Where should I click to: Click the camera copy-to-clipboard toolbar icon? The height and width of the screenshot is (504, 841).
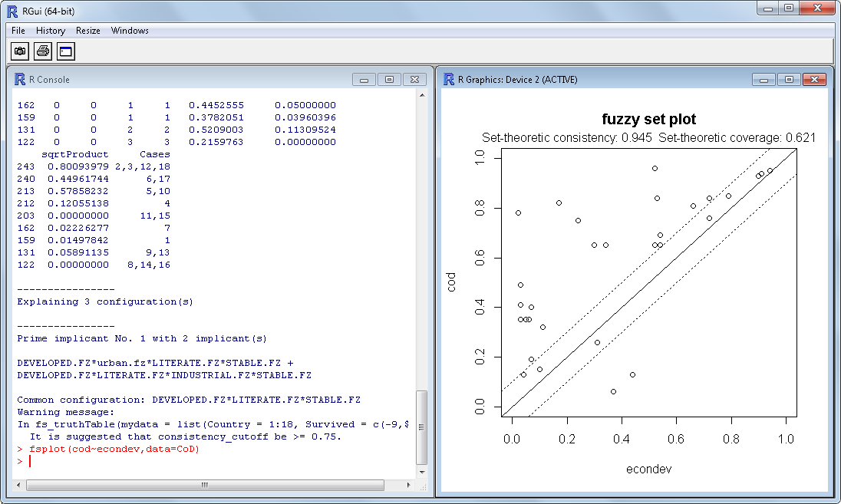coord(20,51)
